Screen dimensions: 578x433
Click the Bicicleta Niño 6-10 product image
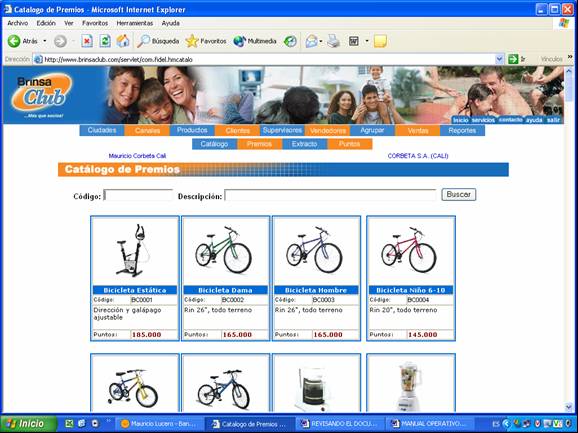(409, 250)
